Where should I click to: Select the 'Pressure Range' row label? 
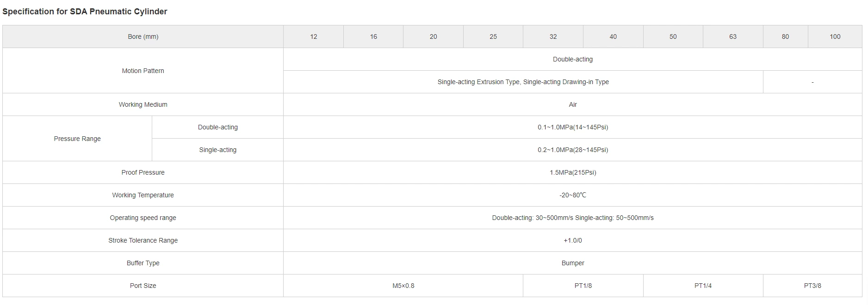coord(77,139)
